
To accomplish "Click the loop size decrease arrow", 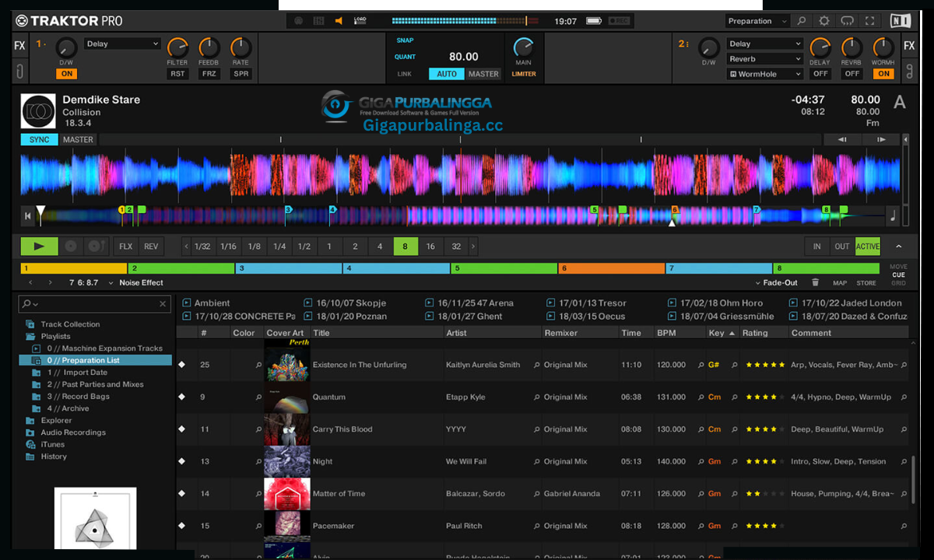I will [x=186, y=247].
